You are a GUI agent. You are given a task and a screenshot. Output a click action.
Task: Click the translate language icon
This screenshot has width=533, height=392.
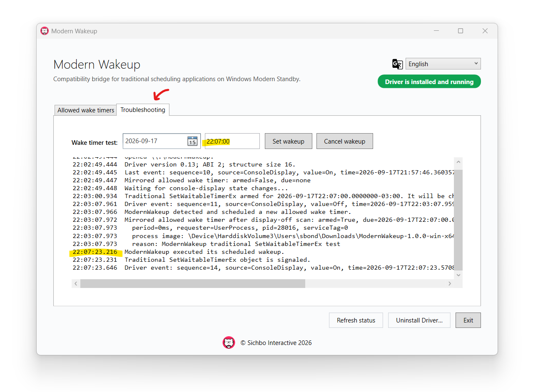[x=397, y=64]
